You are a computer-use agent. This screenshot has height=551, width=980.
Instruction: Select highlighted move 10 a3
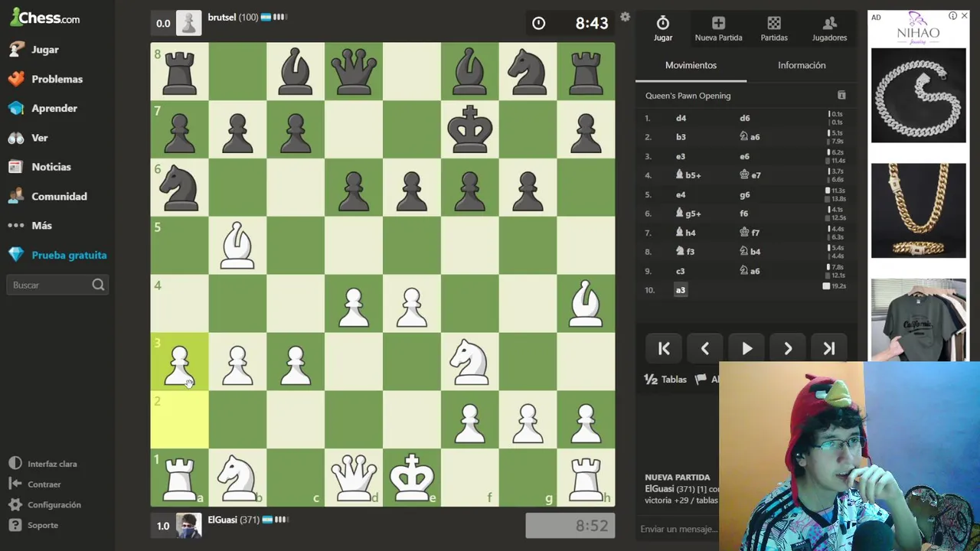tap(681, 290)
